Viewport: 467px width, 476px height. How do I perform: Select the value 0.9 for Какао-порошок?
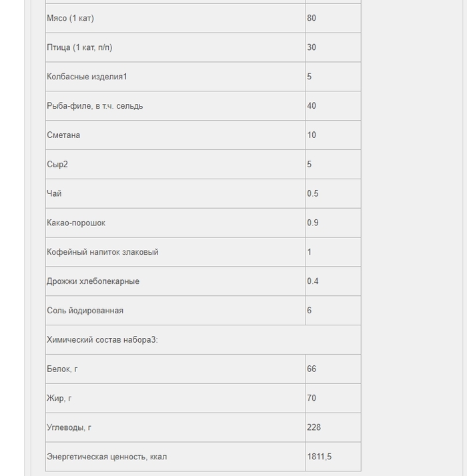click(313, 223)
